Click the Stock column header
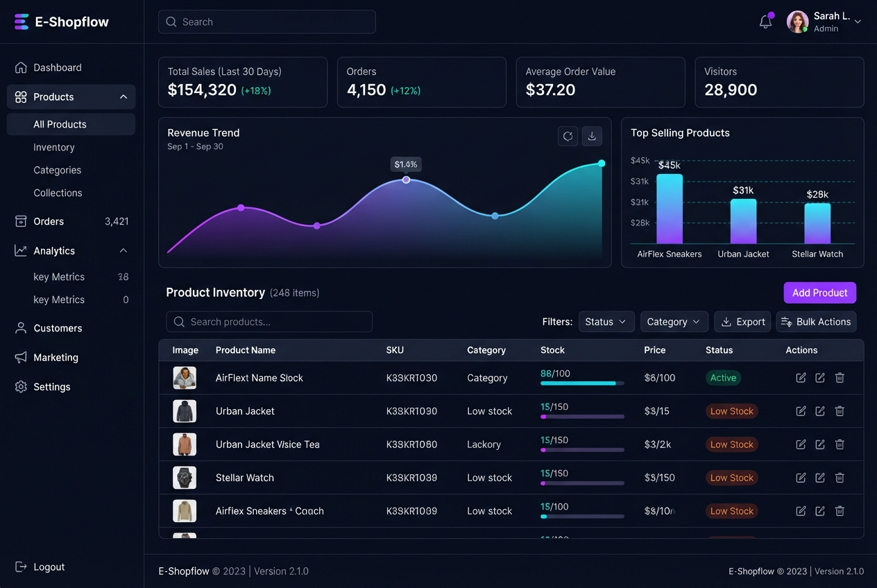Image resolution: width=877 pixels, height=588 pixels. 552,350
